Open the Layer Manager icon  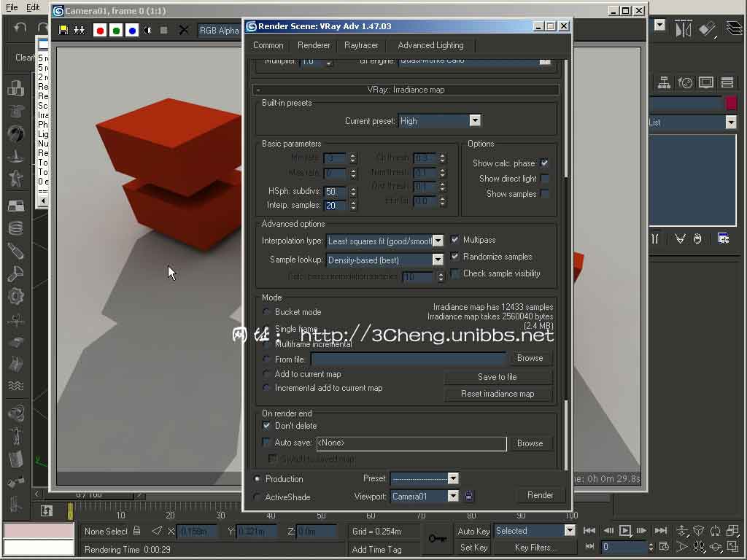tap(735, 28)
